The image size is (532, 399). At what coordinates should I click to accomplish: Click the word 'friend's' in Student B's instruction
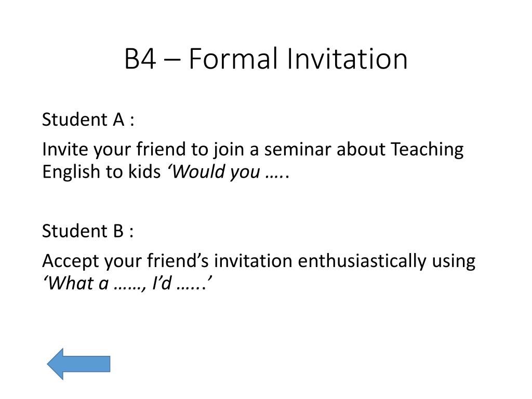pyautogui.click(x=178, y=261)
